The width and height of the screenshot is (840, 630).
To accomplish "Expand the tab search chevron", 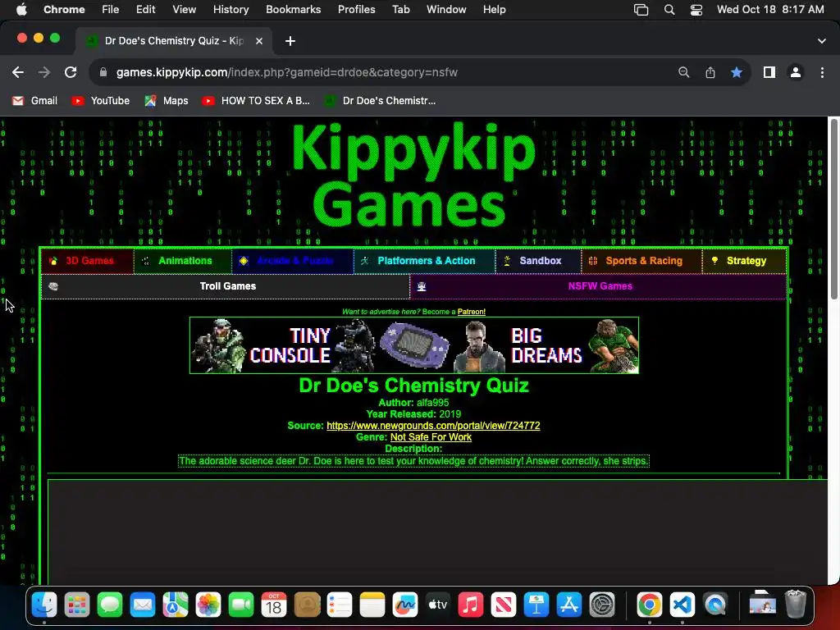I will pos(822,41).
